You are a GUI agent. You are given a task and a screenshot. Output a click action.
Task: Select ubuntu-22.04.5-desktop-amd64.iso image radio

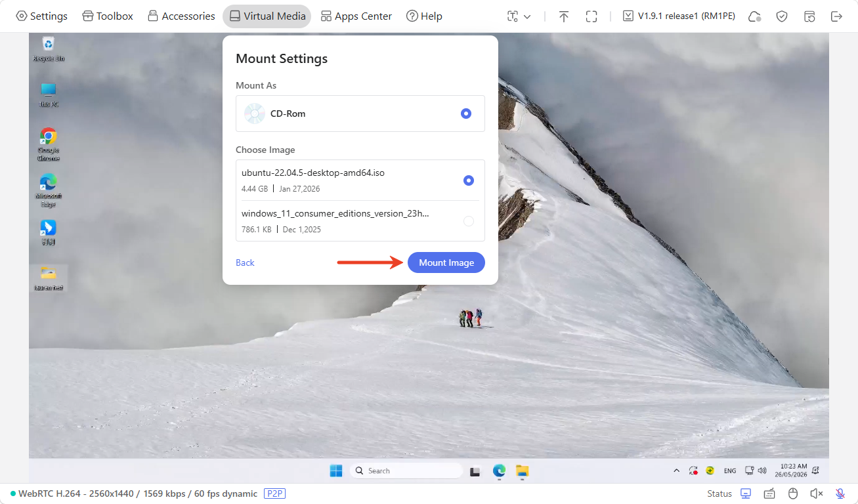pyautogui.click(x=469, y=180)
